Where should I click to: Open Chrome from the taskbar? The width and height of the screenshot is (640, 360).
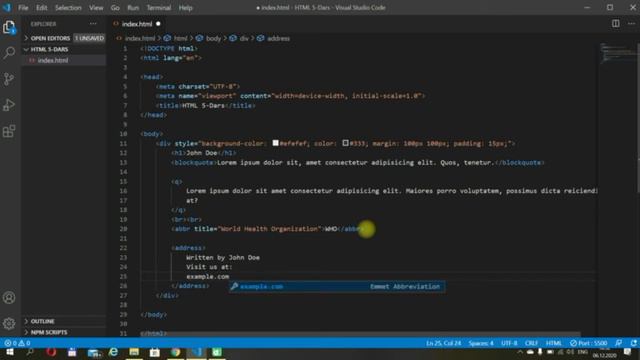[176, 352]
